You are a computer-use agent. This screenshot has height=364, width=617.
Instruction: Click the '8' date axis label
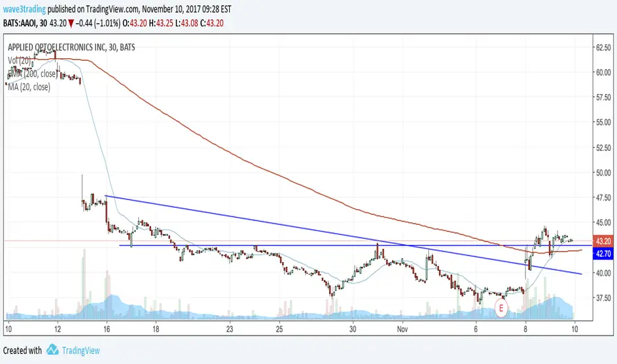(x=526, y=329)
